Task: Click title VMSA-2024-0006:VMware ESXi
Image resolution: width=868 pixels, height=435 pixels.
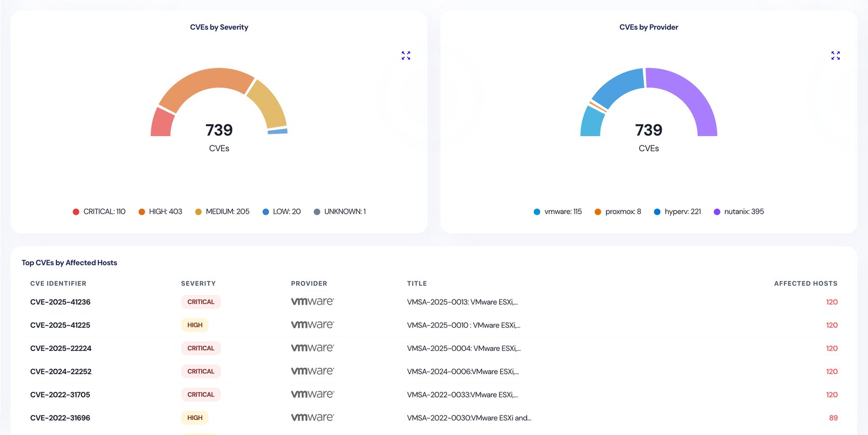Action: [463, 372]
